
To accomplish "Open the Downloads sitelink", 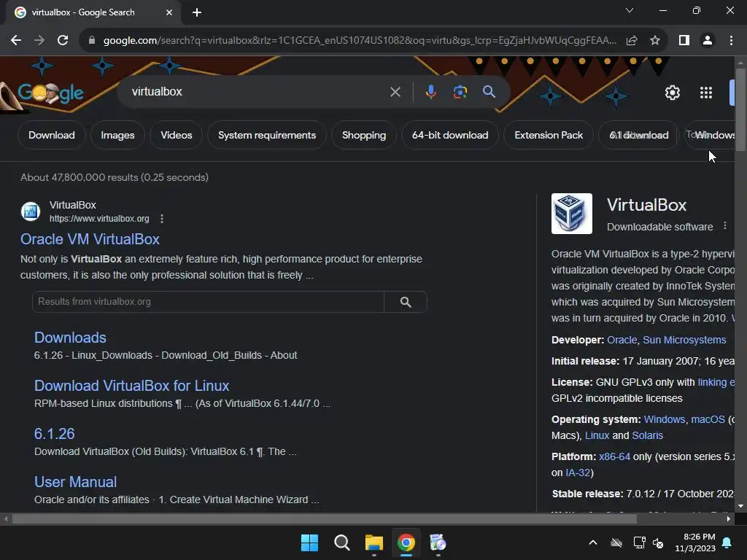I will [x=70, y=338].
